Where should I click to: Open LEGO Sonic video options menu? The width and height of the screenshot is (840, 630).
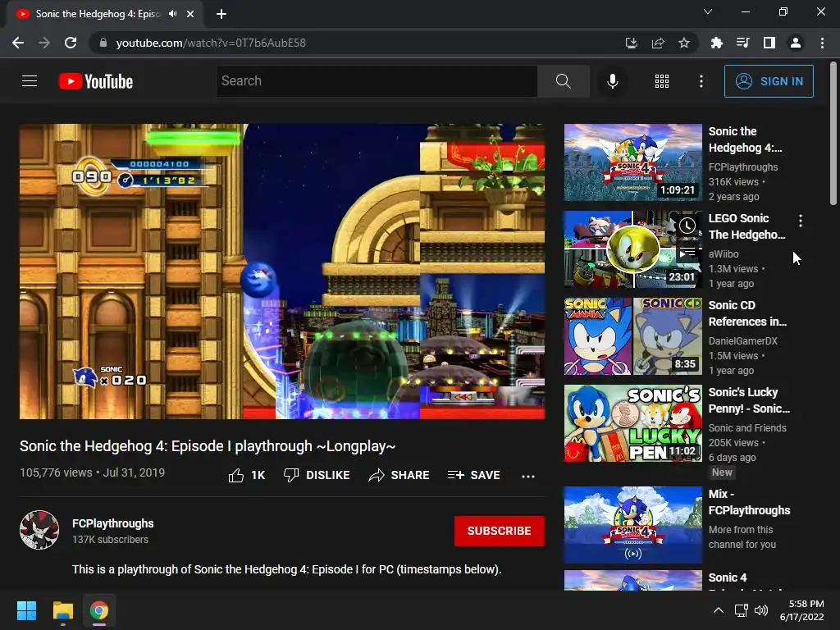click(x=801, y=220)
